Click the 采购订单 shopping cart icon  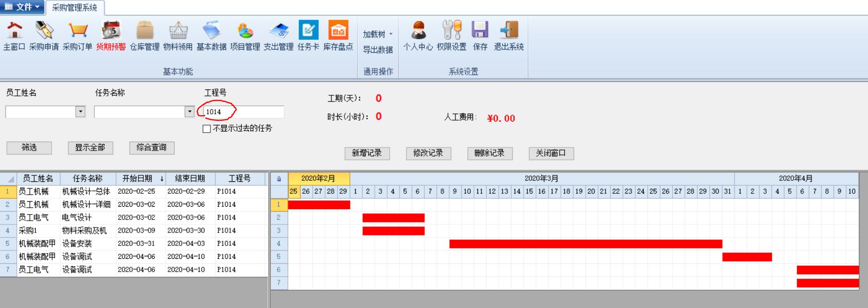point(77,31)
